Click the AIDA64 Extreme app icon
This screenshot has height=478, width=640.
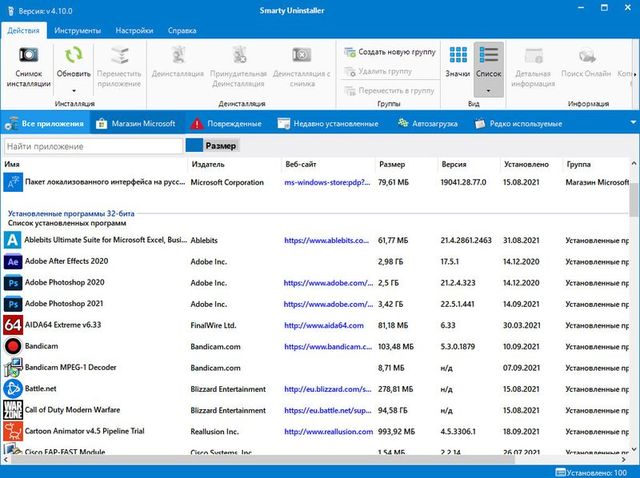pyautogui.click(x=13, y=325)
